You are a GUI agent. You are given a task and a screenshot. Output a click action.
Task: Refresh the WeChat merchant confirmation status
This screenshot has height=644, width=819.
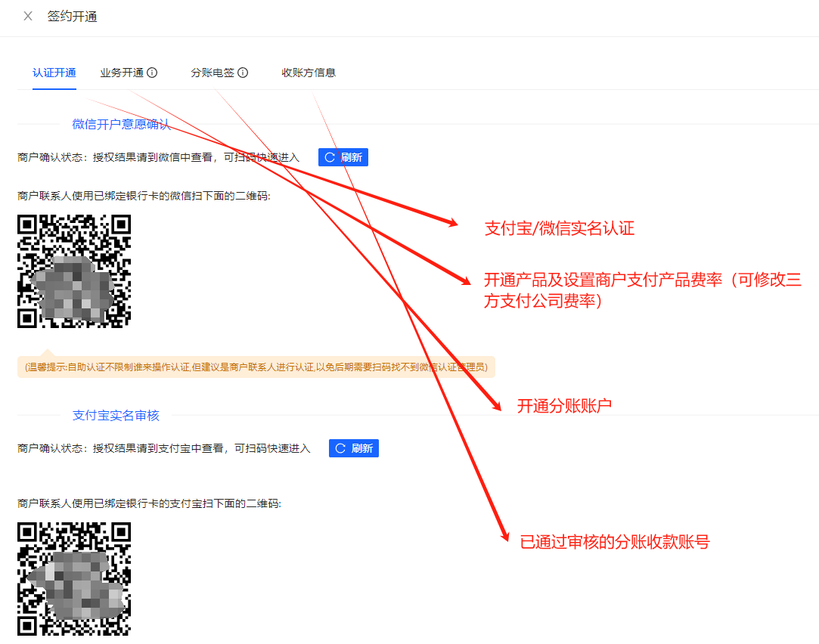point(343,157)
